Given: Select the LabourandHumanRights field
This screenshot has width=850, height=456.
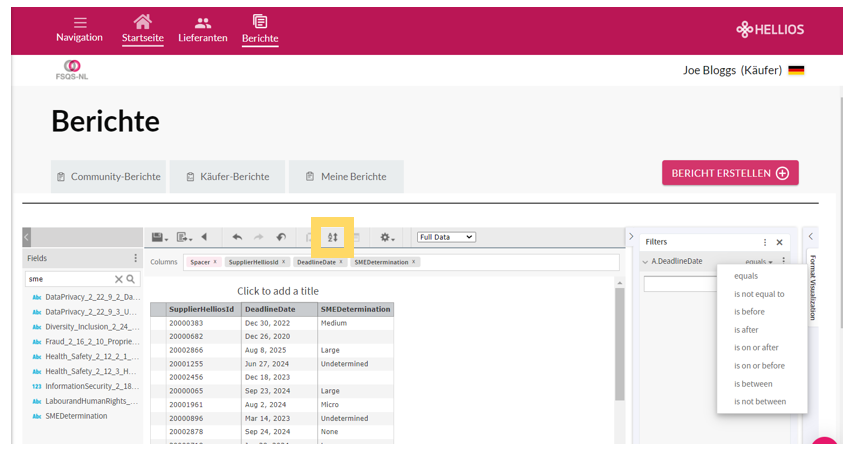Looking at the screenshot, I should coord(91,401).
